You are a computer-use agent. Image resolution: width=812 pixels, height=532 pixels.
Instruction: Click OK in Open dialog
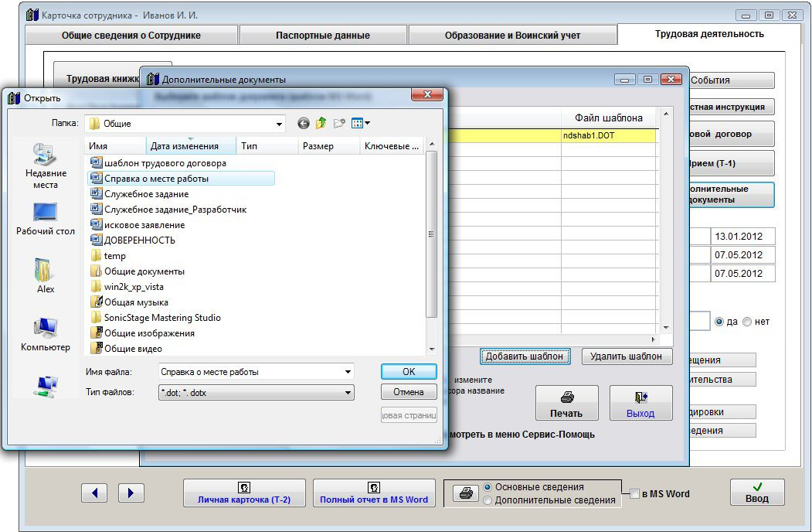(x=409, y=371)
